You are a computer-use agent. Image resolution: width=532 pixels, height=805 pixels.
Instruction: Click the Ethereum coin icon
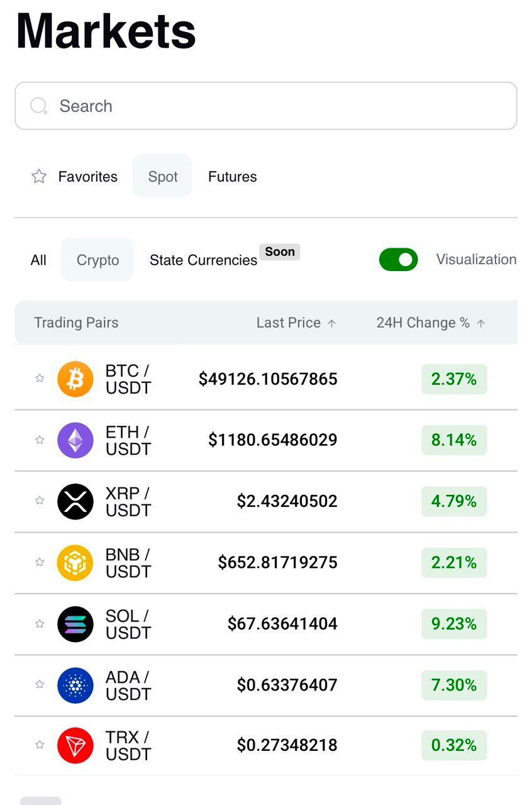75,440
